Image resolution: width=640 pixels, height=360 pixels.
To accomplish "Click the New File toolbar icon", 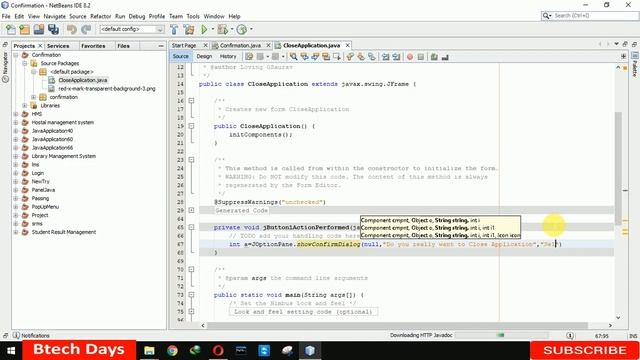I will [11, 29].
